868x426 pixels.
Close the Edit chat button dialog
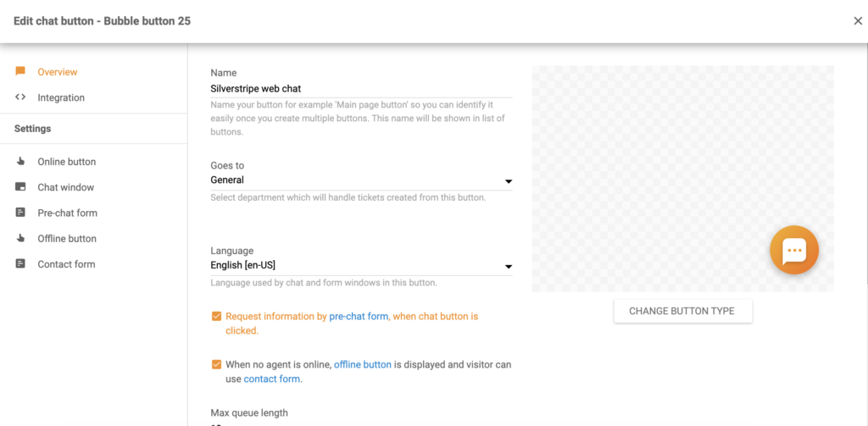pyautogui.click(x=858, y=21)
